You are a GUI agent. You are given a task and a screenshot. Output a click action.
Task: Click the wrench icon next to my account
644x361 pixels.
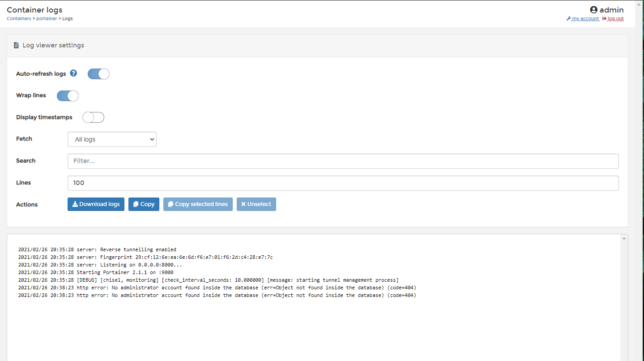(x=568, y=18)
